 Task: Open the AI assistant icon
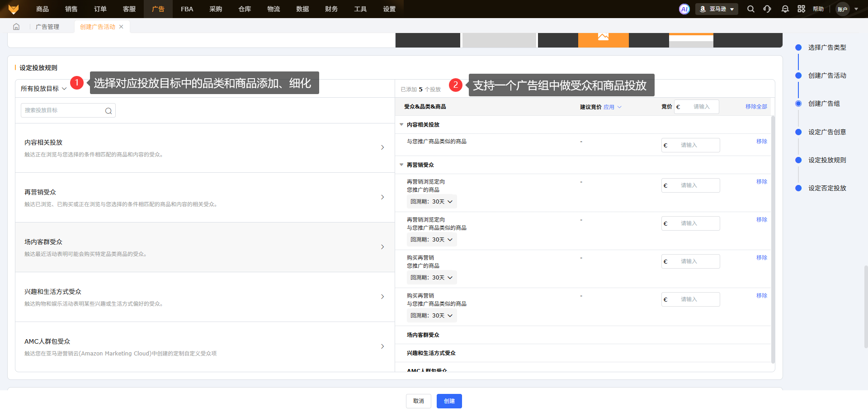click(684, 9)
